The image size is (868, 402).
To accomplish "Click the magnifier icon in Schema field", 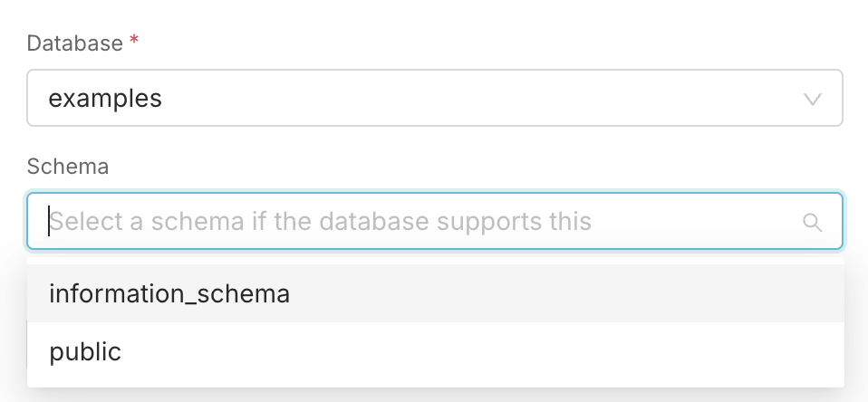I will (x=812, y=223).
